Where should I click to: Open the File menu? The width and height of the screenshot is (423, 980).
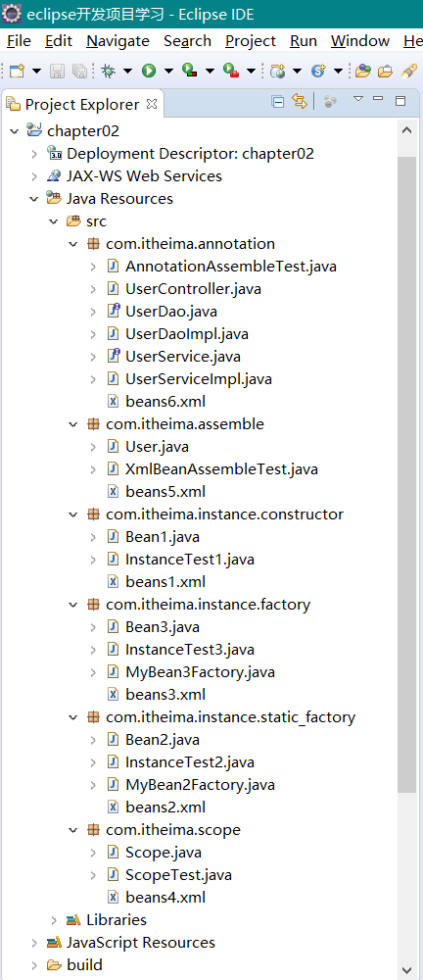[x=19, y=41]
